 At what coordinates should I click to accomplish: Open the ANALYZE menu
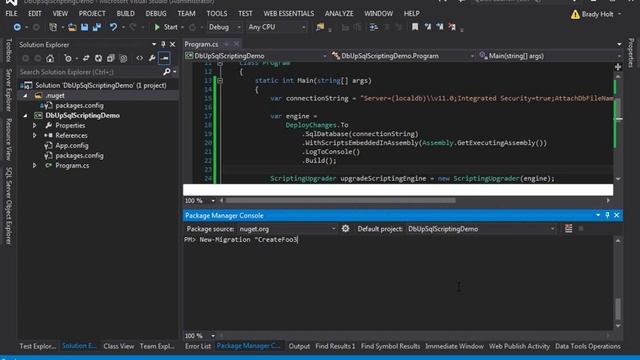339,13
